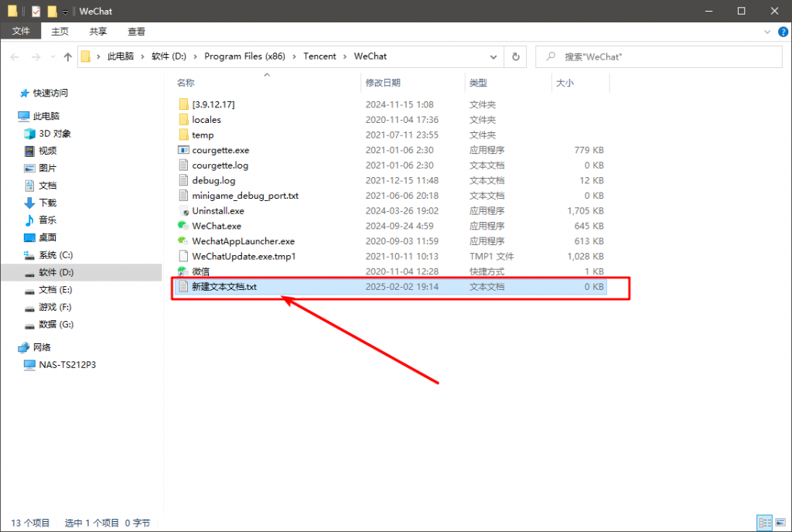Click Tencent in the address breadcrumb
Image resolution: width=792 pixels, height=532 pixels.
click(x=319, y=56)
